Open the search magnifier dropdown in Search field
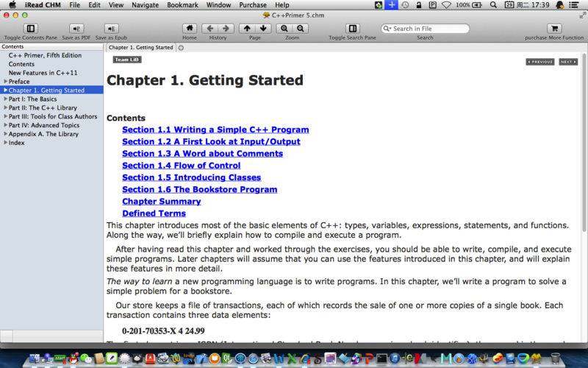 (x=387, y=29)
